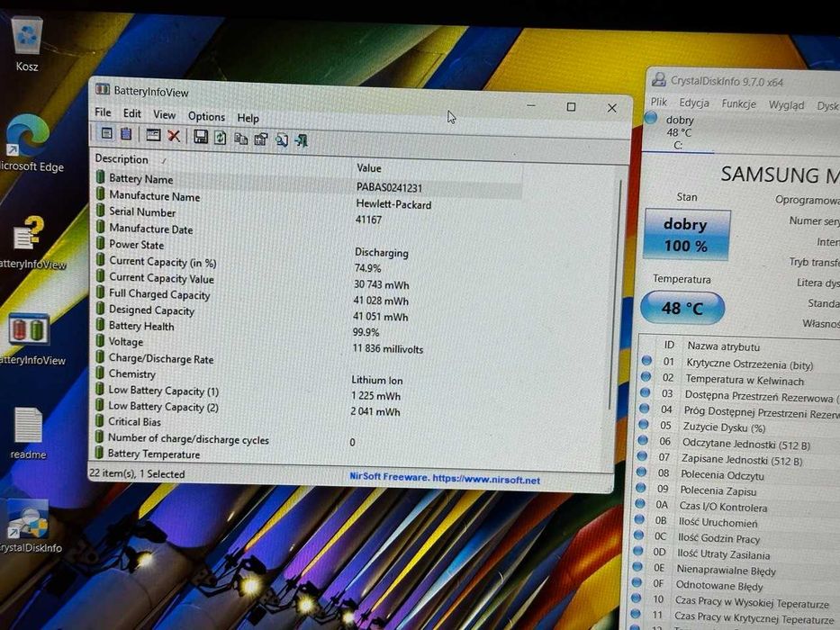Viewport: 840px width, 630px height.
Task: Select the dobry 48 °C C: drive tab
Action: 678,132
